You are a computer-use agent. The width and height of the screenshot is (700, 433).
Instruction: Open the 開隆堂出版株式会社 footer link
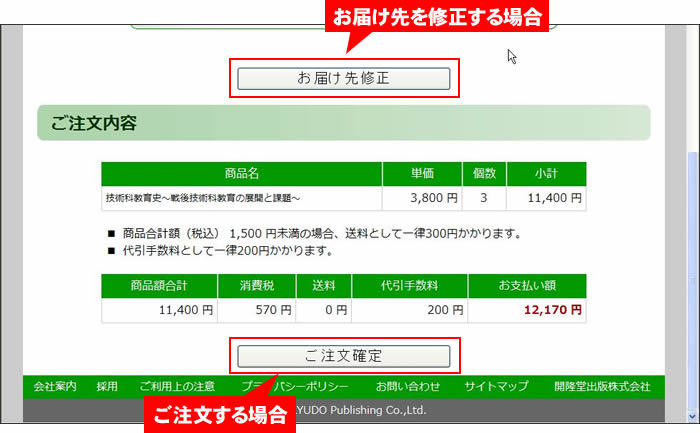click(602, 386)
